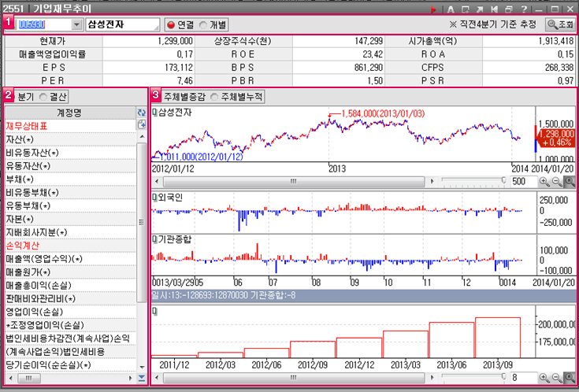The image size is (579, 392).
Task: Select the 자산(*) account row
Action: 70,139
